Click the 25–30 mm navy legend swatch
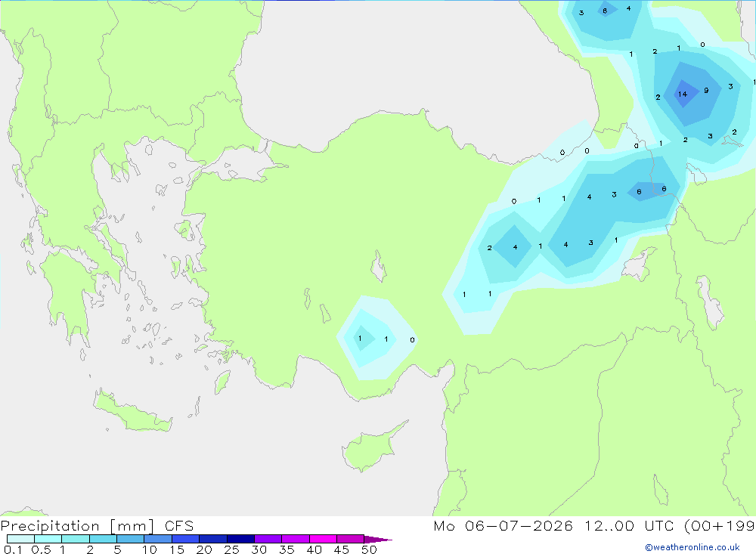The image size is (756, 554). point(240,539)
